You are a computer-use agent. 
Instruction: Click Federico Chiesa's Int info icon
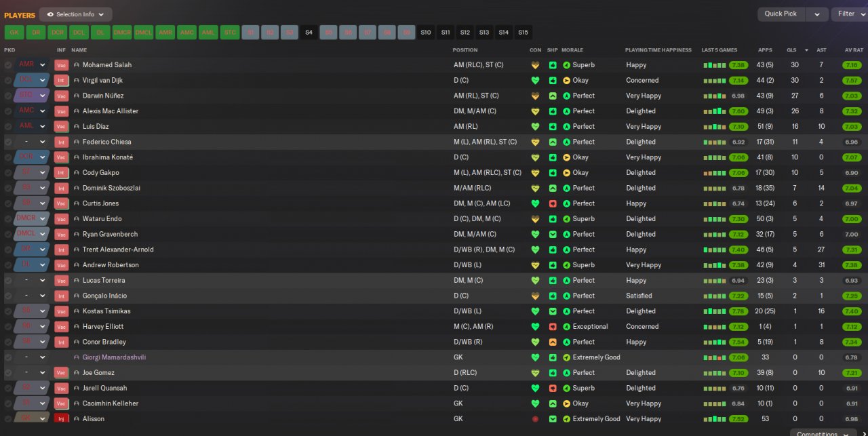[x=62, y=142]
